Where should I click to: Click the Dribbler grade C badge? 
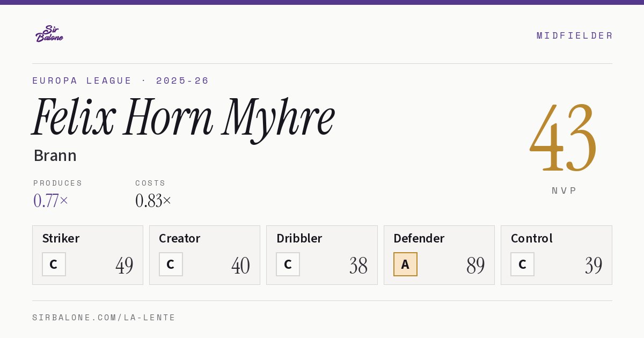(288, 264)
